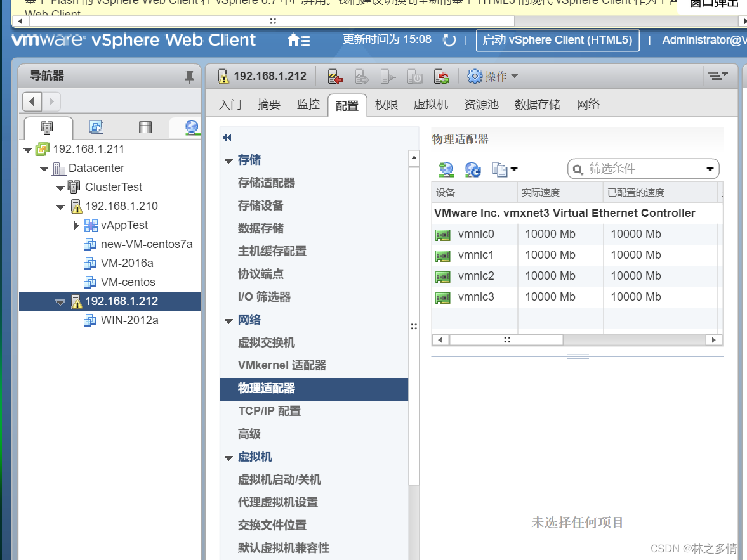Select VM-2016a virtual machine
The width and height of the screenshot is (747, 560).
coord(127,263)
